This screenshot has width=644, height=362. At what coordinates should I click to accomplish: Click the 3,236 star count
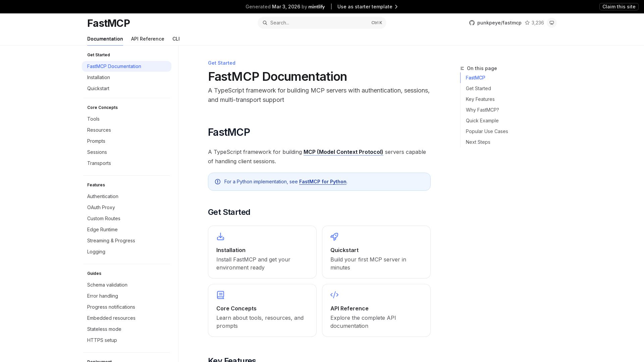pyautogui.click(x=538, y=23)
